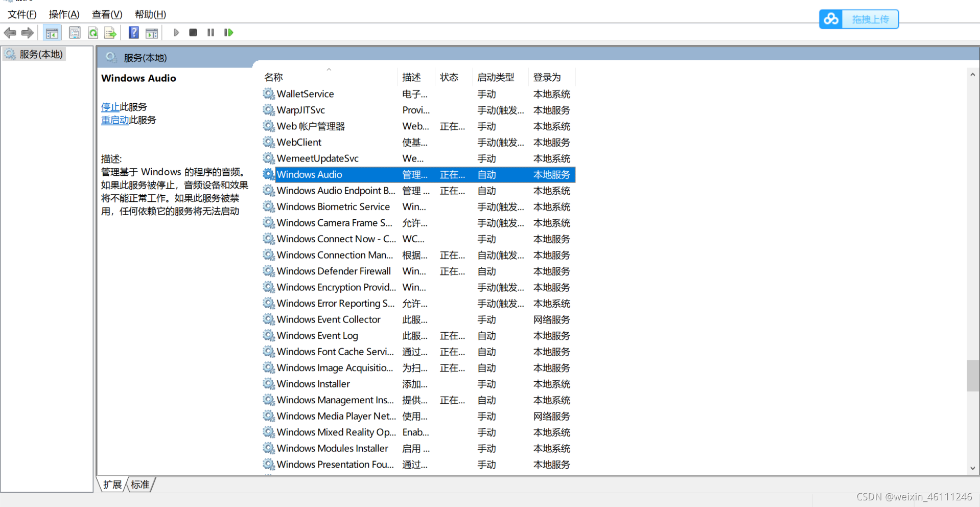Click the Back arrow in toolbar
Viewport: 980px width, 507px height.
point(10,33)
